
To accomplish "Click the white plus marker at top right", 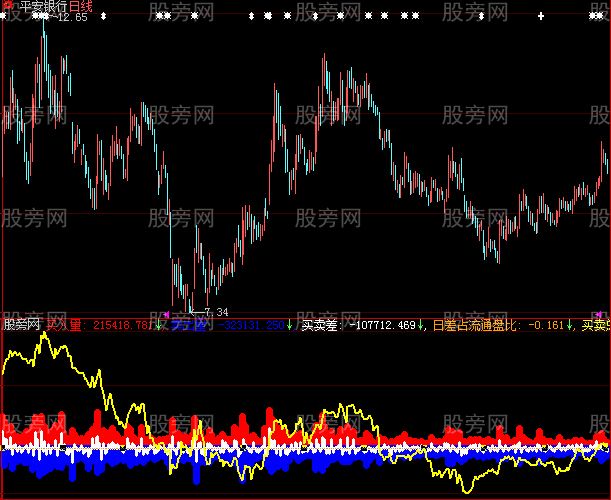I will click(x=541, y=16).
